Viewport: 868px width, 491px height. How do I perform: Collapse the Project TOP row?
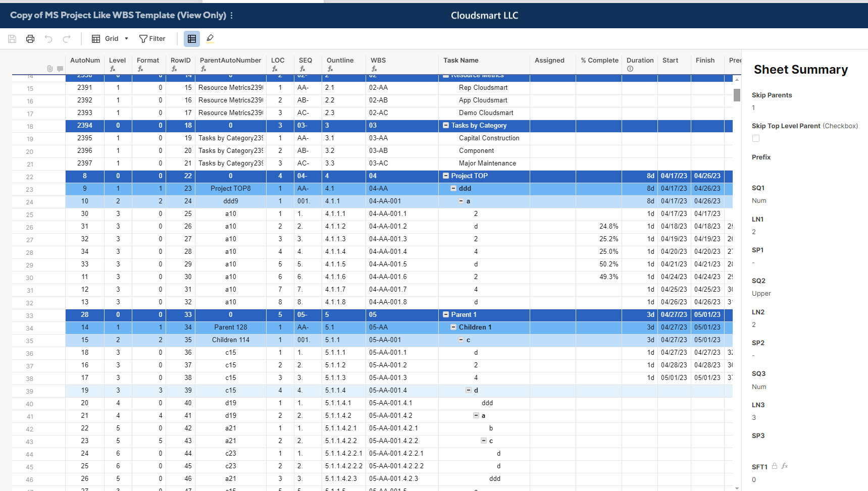446,176
